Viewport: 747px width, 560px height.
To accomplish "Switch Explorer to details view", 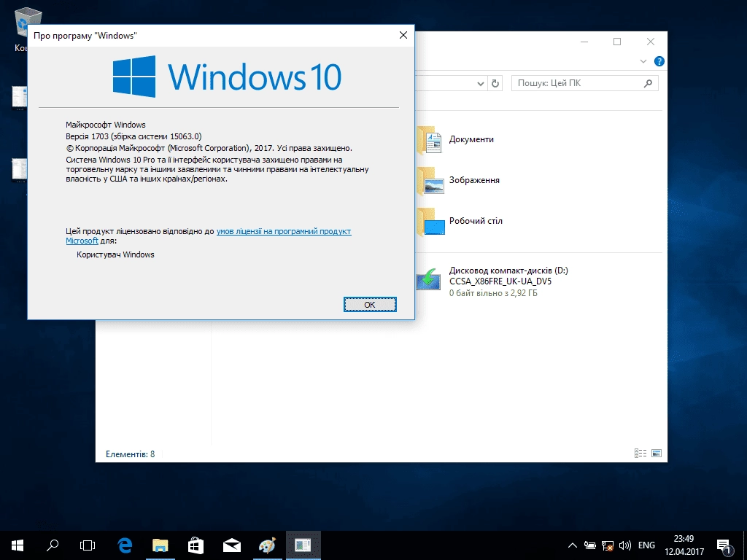I will 640,453.
